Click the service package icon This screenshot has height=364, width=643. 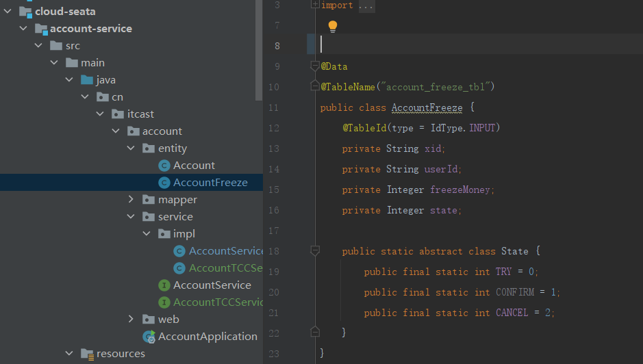tap(149, 216)
